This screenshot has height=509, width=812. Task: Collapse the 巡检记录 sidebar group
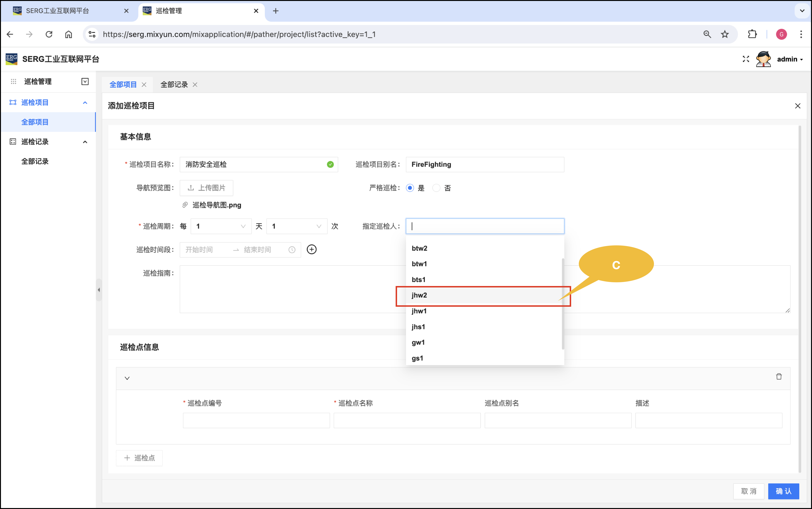pos(85,142)
